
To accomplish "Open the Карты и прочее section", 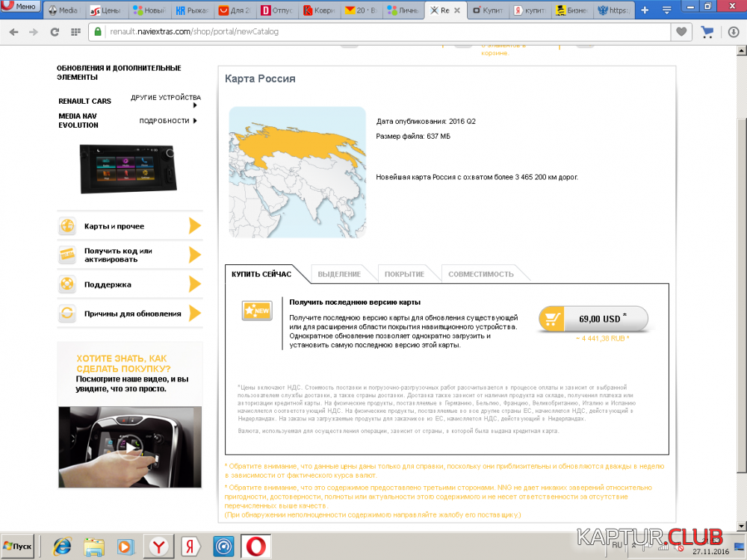I will click(129, 226).
